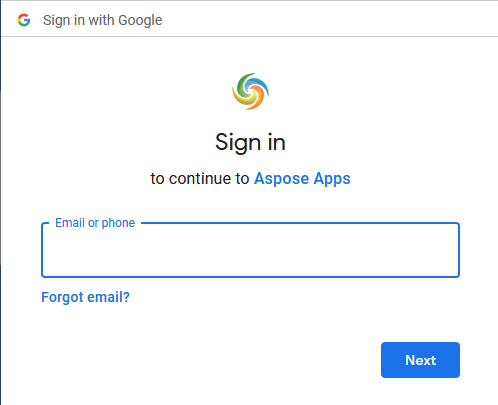Viewport: 498px width, 405px height.
Task: Click the Sign in with Google title
Action: point(102,20)
